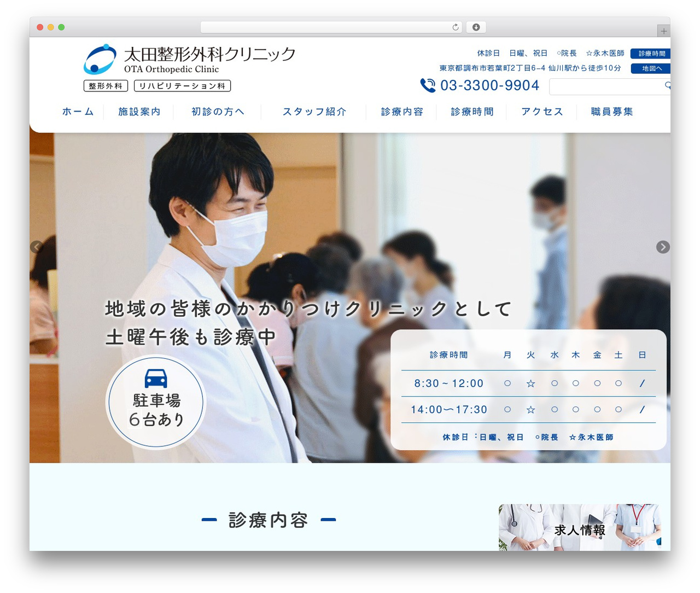The image size is (700, 593).
Task: Click the phone icon beside 03-3300-9904
Action: coord(428,85)
